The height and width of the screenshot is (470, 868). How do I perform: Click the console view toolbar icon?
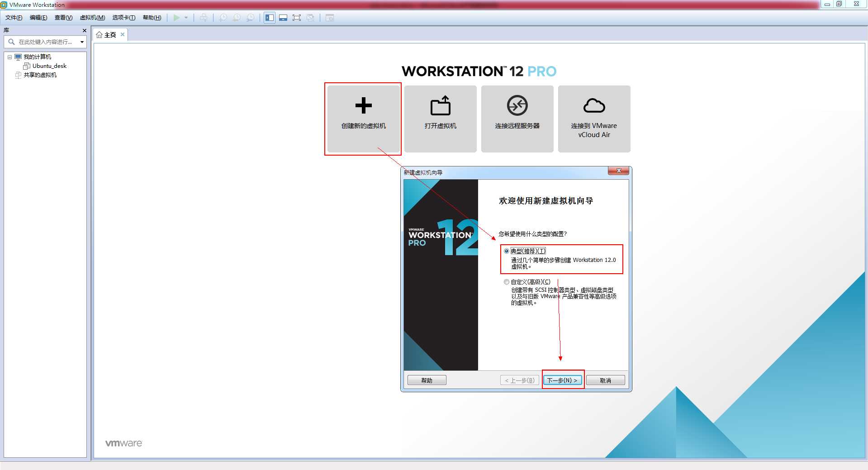(330, 18)
